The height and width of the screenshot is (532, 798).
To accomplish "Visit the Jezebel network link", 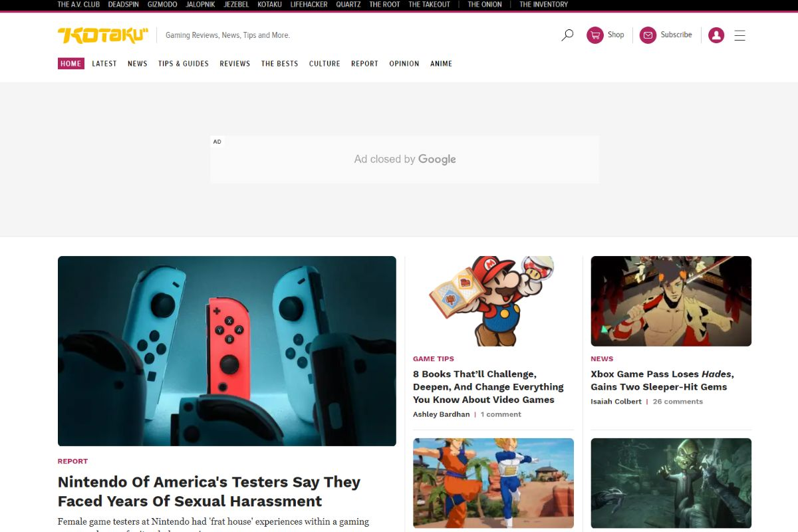I will pos(237,5).
